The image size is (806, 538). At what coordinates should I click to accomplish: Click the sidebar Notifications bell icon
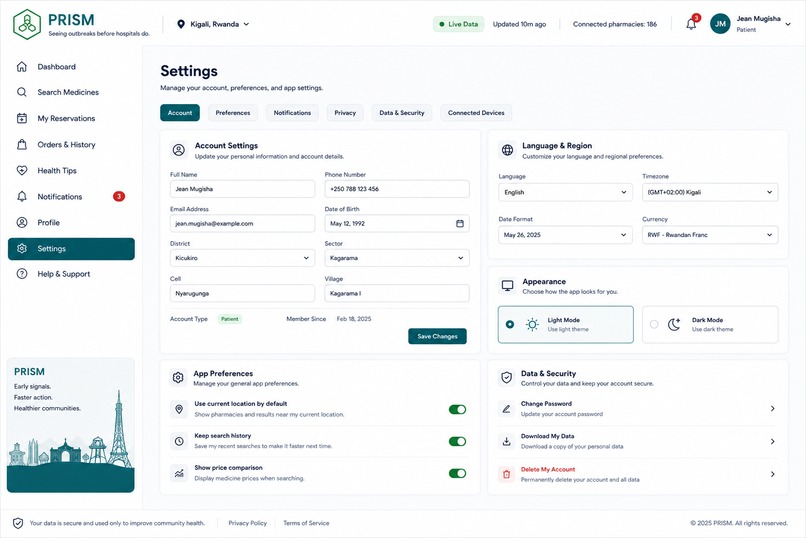pyautogui.click(x=22, y=196)
